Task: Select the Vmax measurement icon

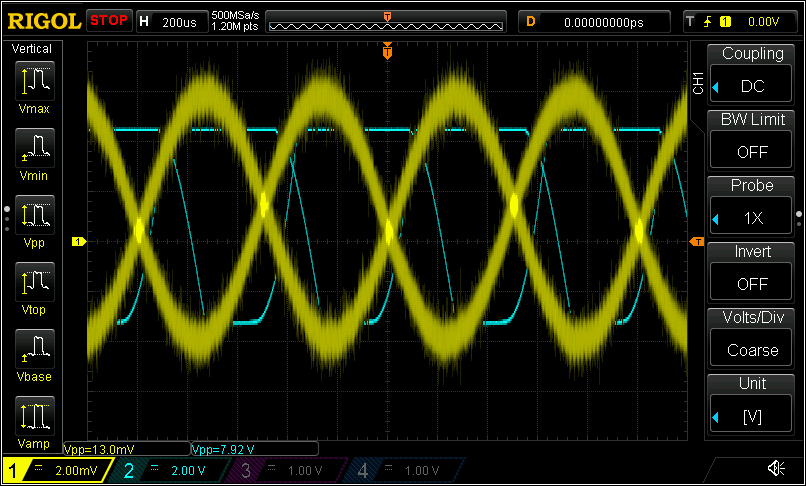Action: 34,81
